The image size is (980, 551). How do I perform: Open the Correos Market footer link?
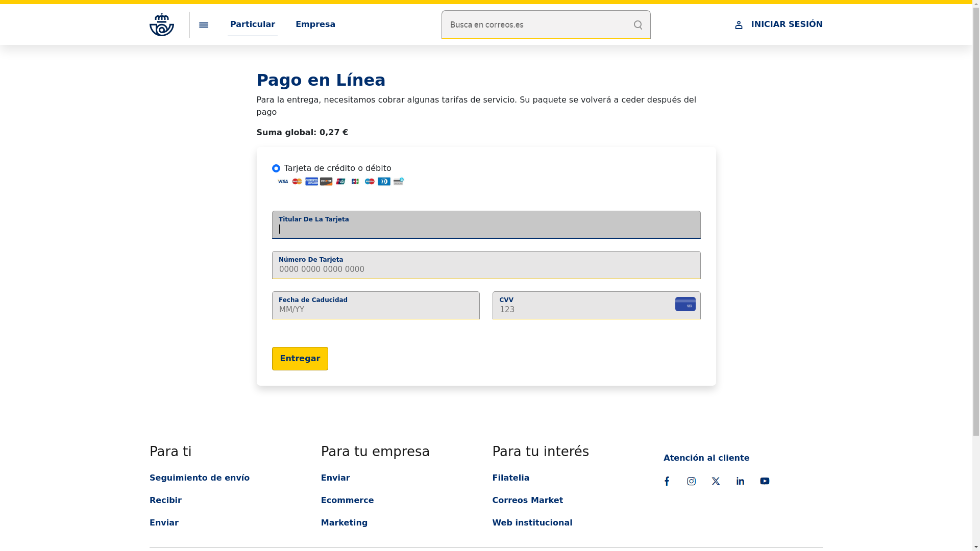click(527, 500)
